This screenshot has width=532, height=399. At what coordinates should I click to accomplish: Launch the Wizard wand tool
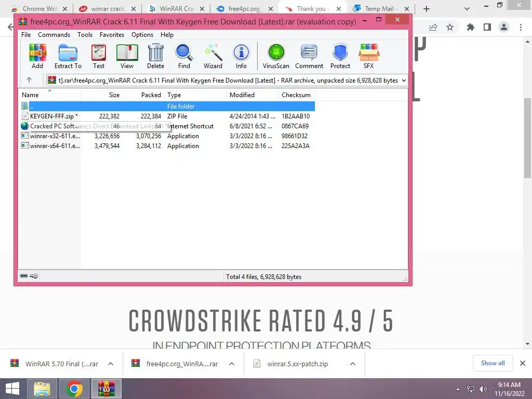213,56
